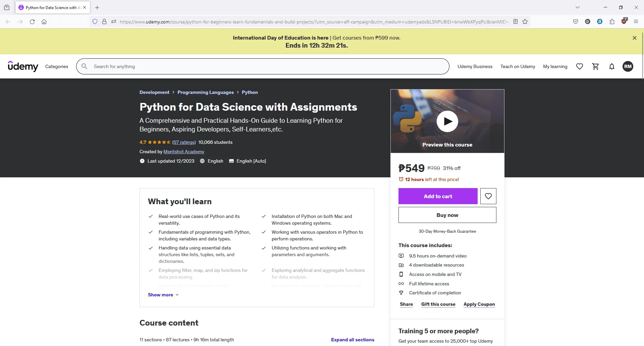Screen dimensions: 644x346
Task: Close the Python for Data Science tab
Action: pyautogui.click(x=85, y=7)
